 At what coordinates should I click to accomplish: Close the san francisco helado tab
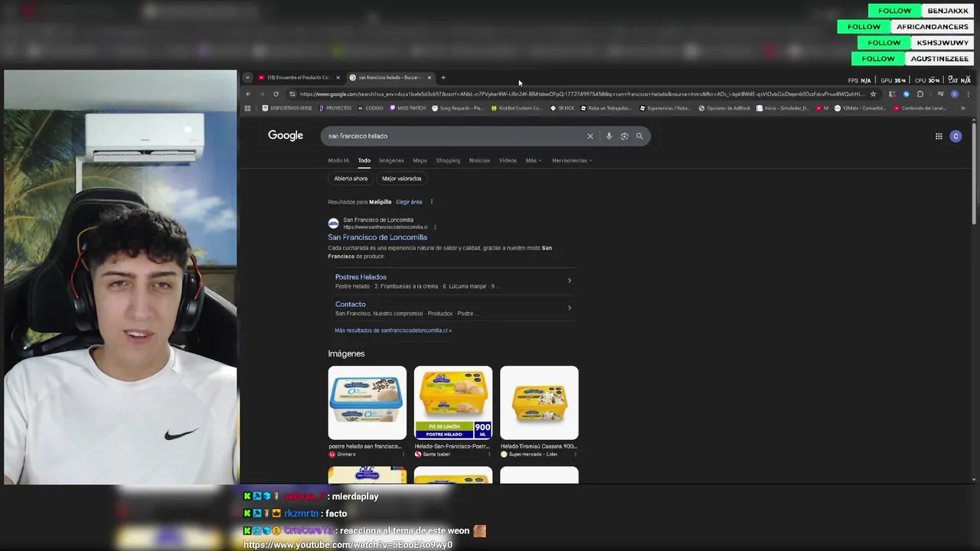point(429,77)
